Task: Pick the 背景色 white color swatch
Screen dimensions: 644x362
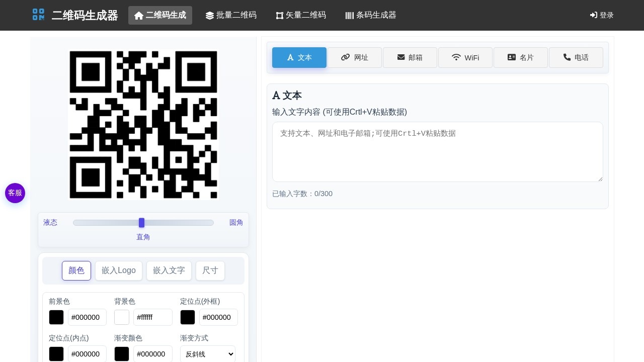Action: pyautogui.click(x=122, y=317)
